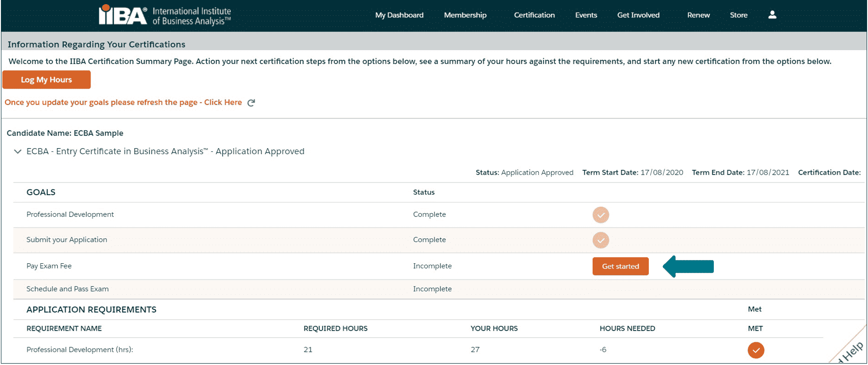Open My Dashboard menu
The image size is (868, 365).
(399, 15)
